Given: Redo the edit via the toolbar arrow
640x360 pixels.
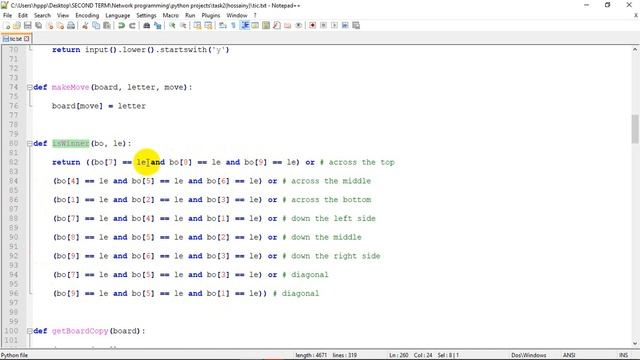Looking at the screenshot, I should click(x=132, y=25).
